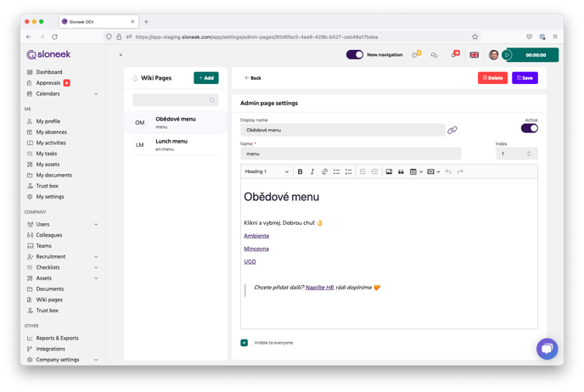The image size is (584, 392).
Task: Undo the last editor change
Action: pos(448,171)
